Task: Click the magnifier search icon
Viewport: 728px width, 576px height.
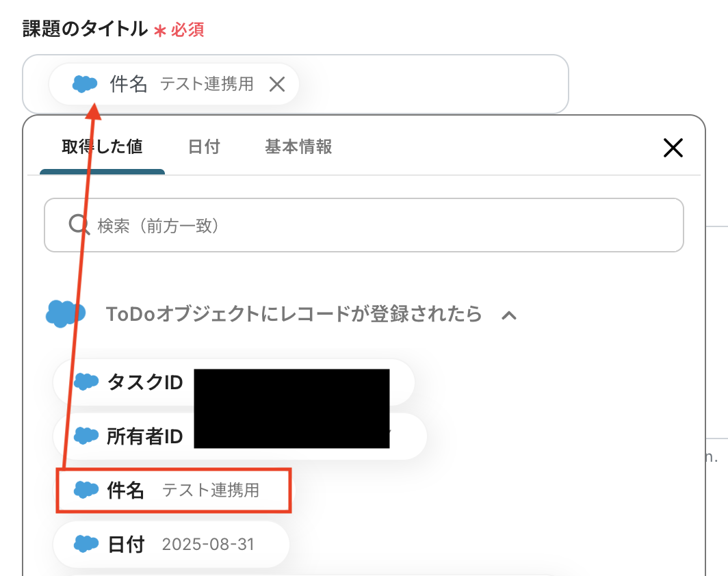Action: pyautogui.click(x=79, y=225)
